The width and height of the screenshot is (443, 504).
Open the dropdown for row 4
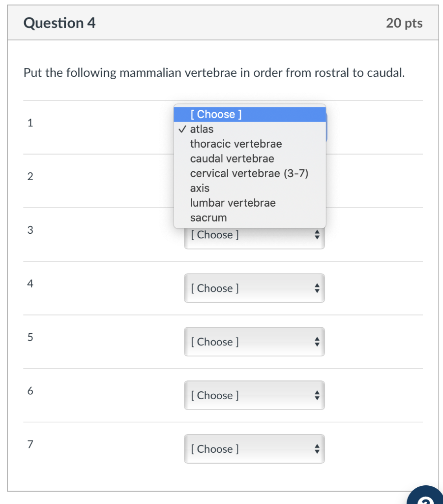click(254, 288)
